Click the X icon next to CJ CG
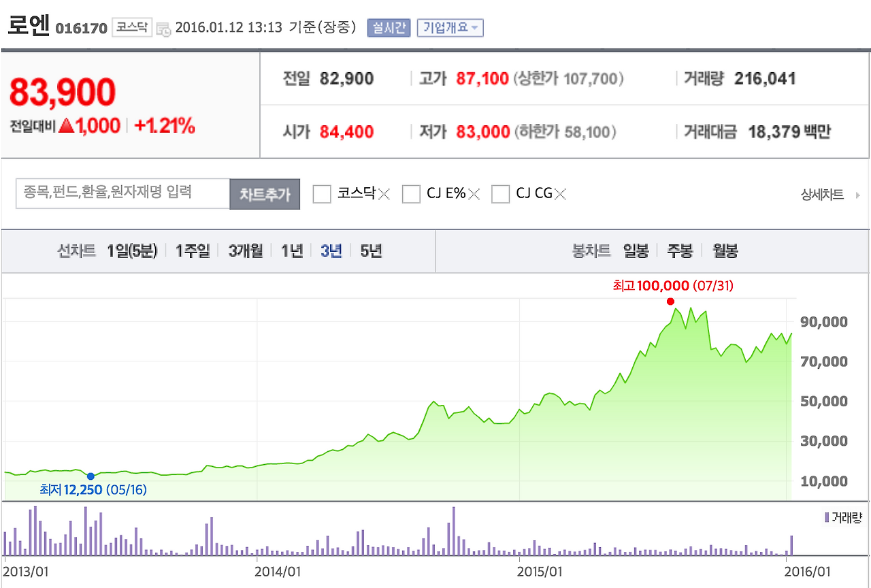 tap(561, 193)
